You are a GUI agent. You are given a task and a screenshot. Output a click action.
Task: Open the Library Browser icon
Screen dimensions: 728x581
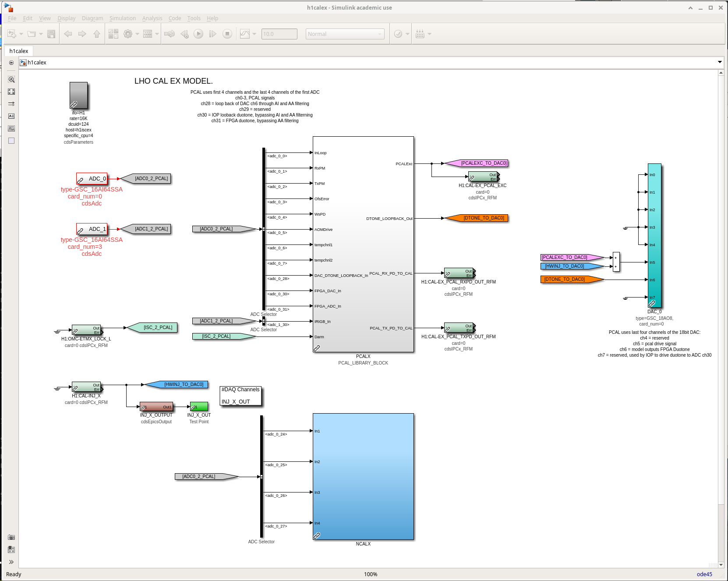tap(113, 34)
